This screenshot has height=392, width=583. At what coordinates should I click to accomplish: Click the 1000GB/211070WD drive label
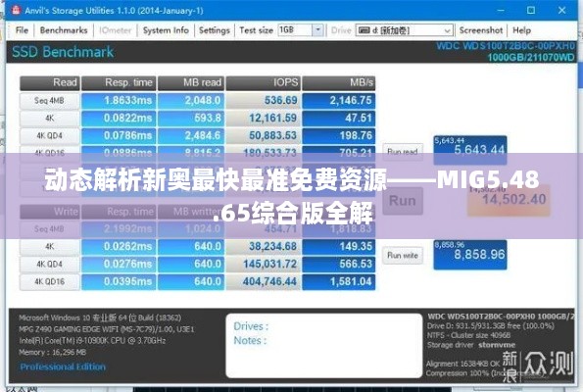click(531, 58)
